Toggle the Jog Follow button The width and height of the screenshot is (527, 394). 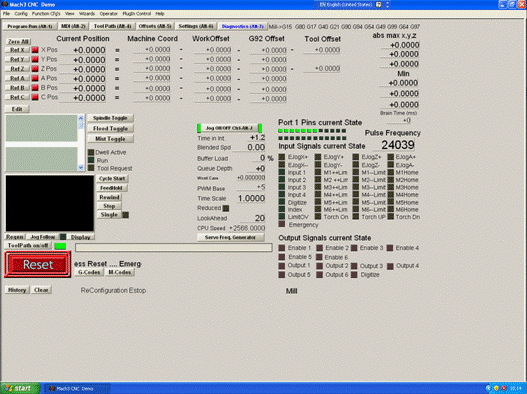pos(43,237)
